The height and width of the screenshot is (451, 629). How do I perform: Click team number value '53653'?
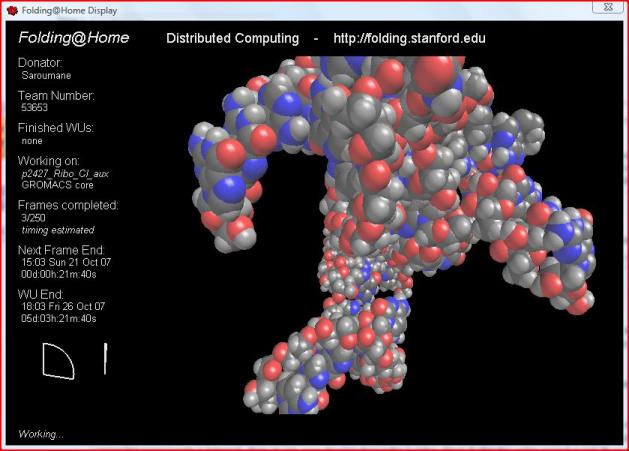point(34,108)
